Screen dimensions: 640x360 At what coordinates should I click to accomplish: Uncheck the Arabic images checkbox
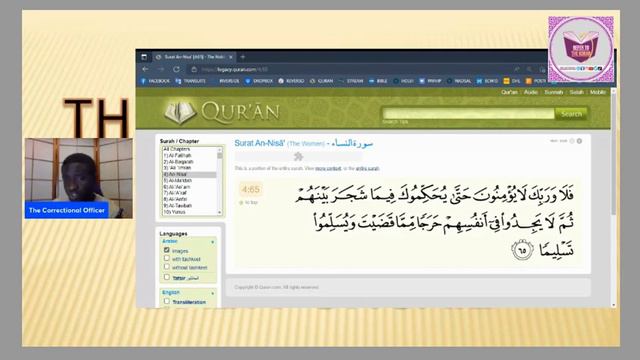point(167,250)
